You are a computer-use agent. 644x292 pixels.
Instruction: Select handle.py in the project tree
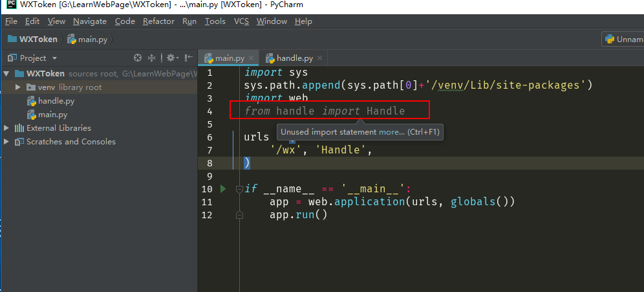pos(56,101)
